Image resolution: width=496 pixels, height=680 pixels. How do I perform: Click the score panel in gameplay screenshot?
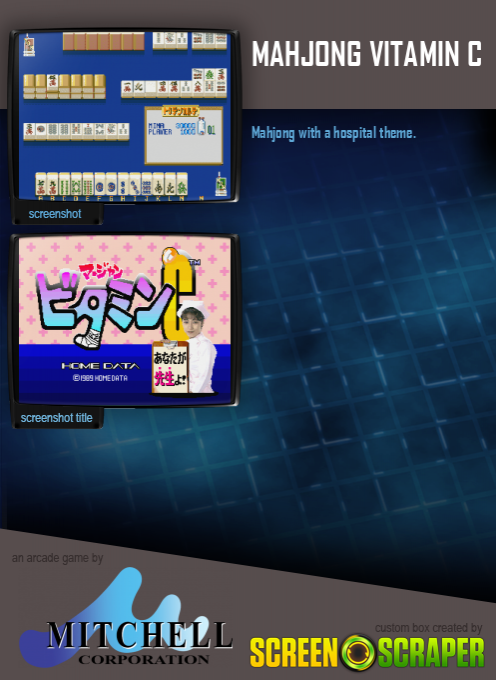pyautogui.click(x=184, y=135)
